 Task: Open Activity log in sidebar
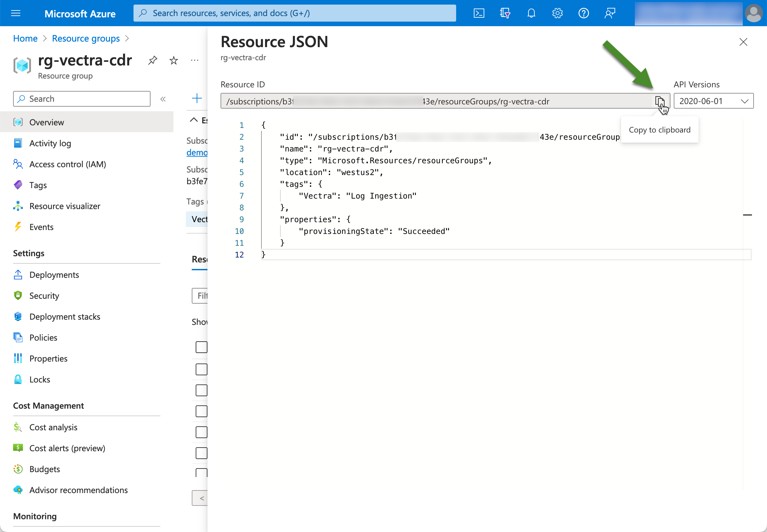pos(50,143)
